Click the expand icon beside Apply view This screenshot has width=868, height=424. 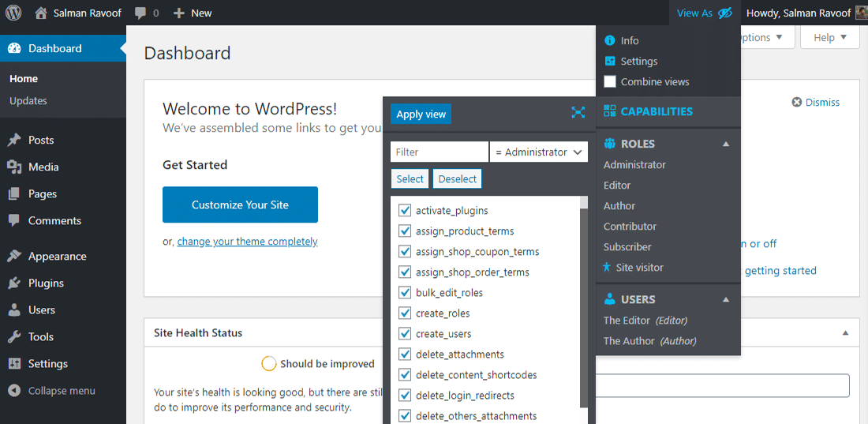(578, 113)
